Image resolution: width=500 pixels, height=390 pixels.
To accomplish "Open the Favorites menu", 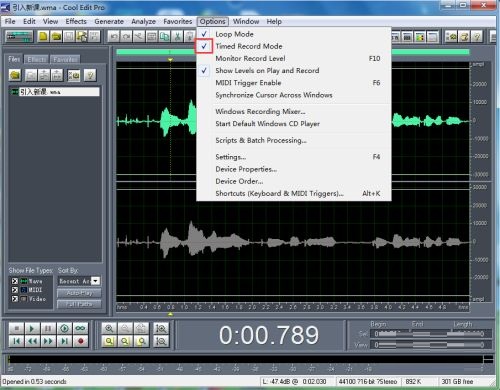I will click(x=178, y=21).
